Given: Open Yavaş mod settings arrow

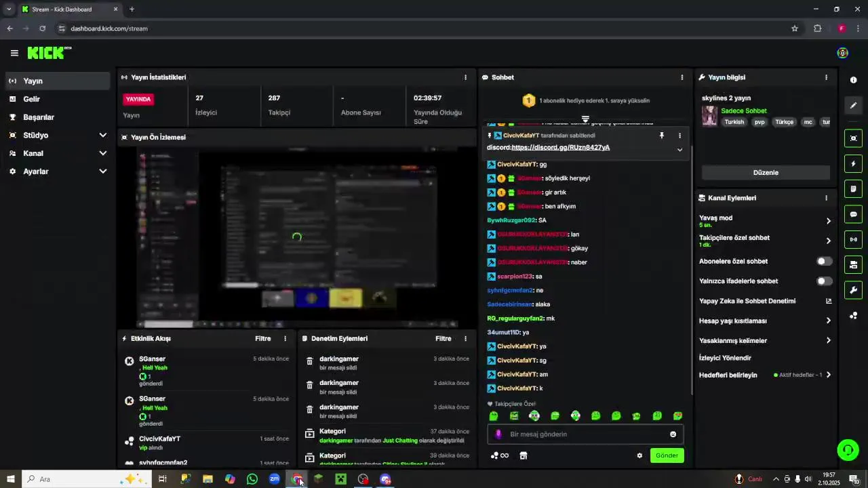Looking at the screenshot, I should point(828,221).
